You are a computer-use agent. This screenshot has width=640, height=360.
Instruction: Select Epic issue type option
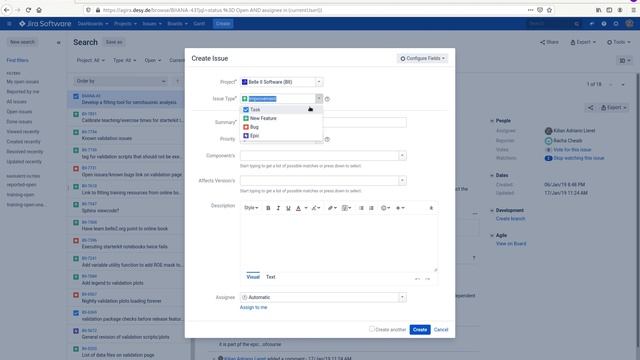click(281, 136)
